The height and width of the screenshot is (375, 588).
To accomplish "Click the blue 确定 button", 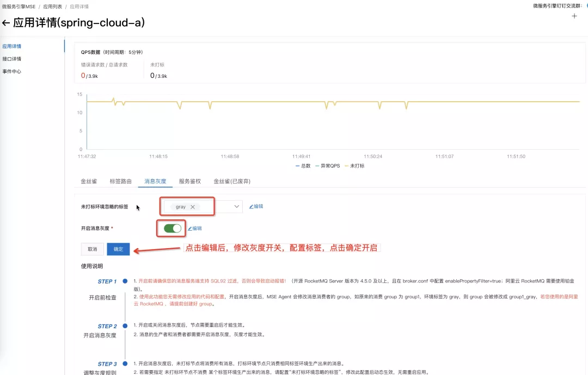I will tap(118, 249).
